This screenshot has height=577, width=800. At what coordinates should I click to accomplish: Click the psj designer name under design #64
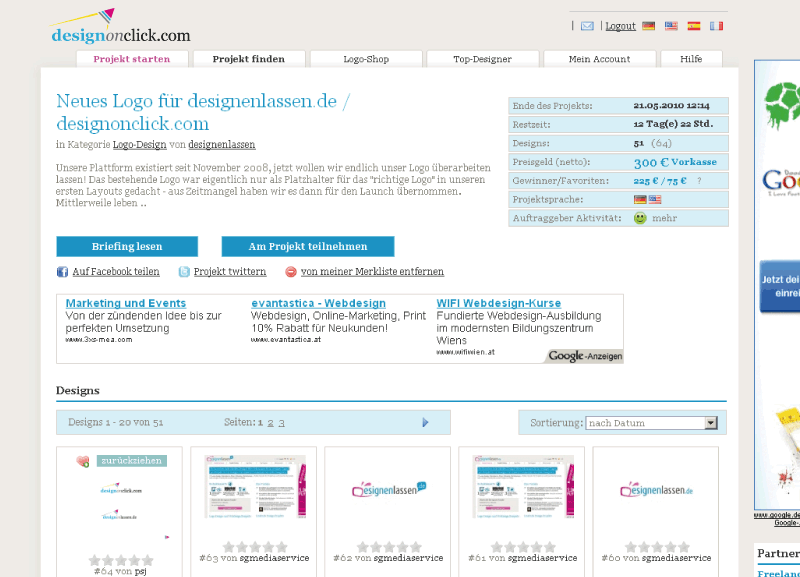141,571
